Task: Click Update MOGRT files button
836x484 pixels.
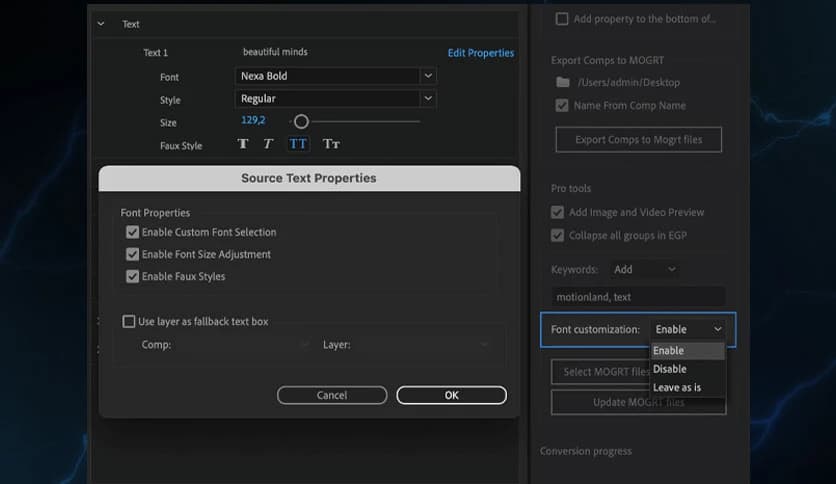Action: tap(639, 402)
